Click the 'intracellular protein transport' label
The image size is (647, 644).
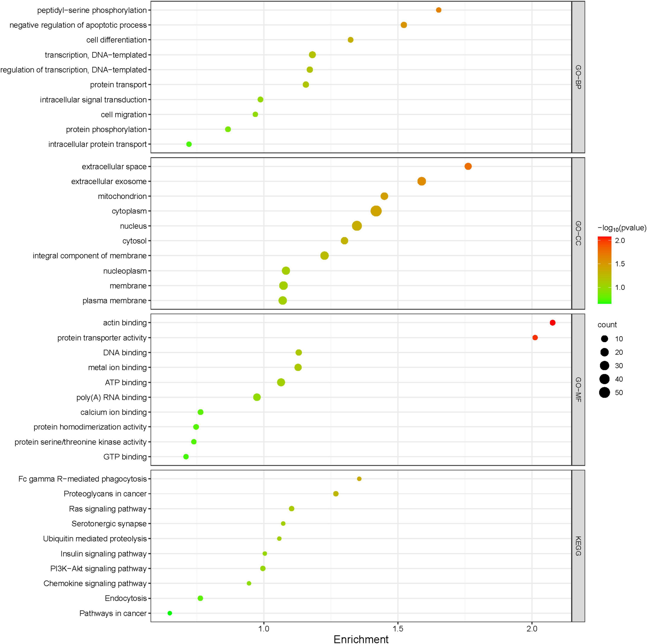98,144
